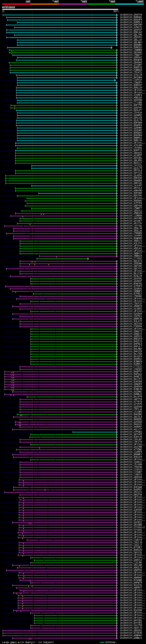Open hit UniRef100_B9RG97
Viewport: 146px width, 644px height.
coord(131,85)
